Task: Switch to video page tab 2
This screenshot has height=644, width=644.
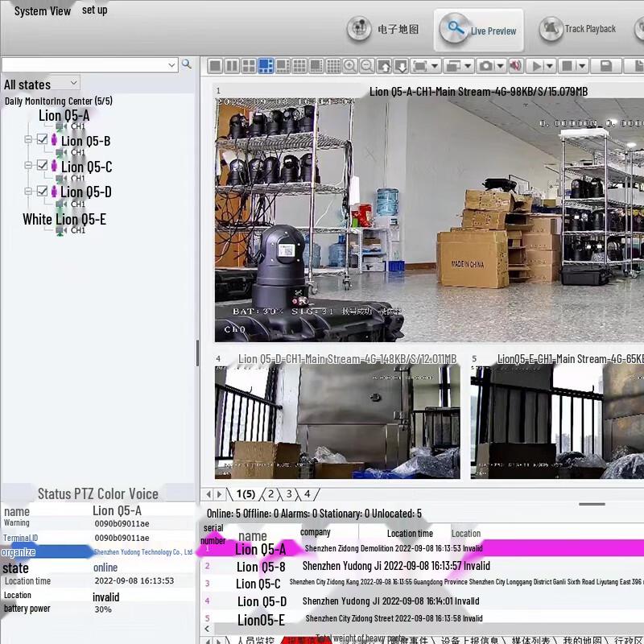Action: click(270, 493)
